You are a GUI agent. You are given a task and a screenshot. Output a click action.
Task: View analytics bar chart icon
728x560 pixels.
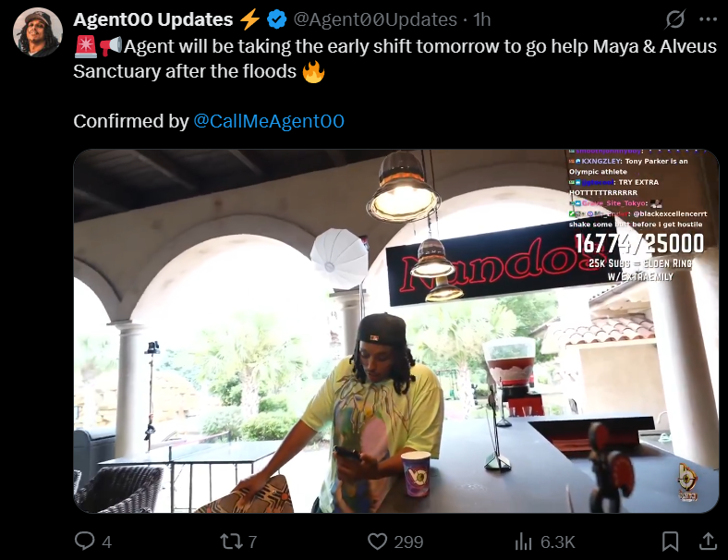tap(523, 541)
